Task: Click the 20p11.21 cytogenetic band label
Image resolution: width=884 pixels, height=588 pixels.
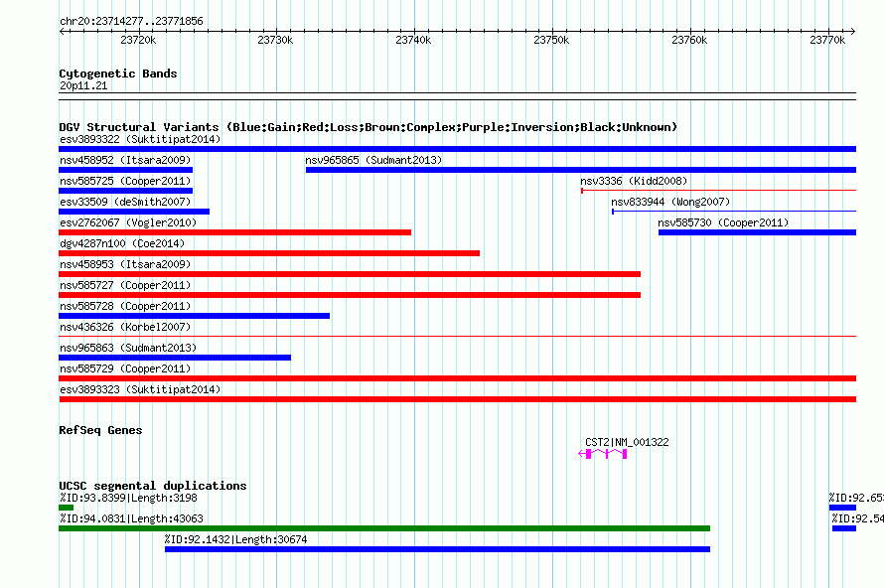Action: tap(83, 85)
